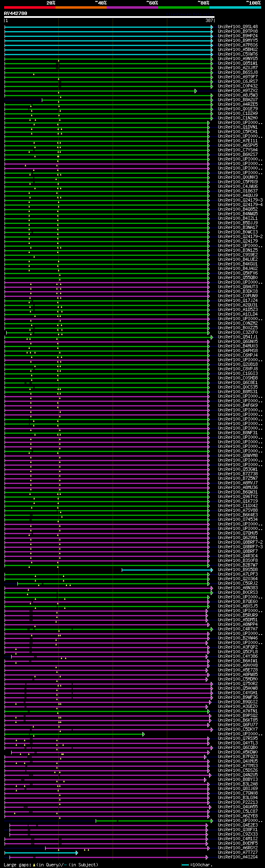The image size is (265, 868).
Task: Click the green ~80% identity legend segment
Action: [183, 7]
